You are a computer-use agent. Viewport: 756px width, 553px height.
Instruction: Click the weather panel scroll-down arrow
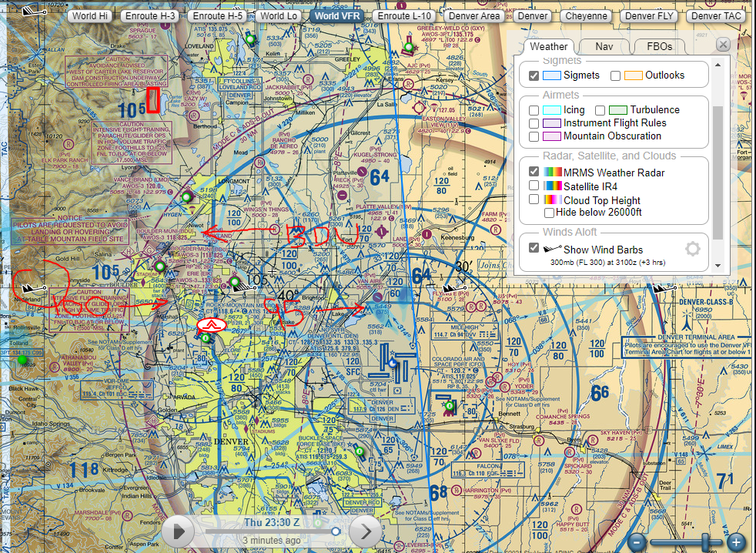click(718, 266)
